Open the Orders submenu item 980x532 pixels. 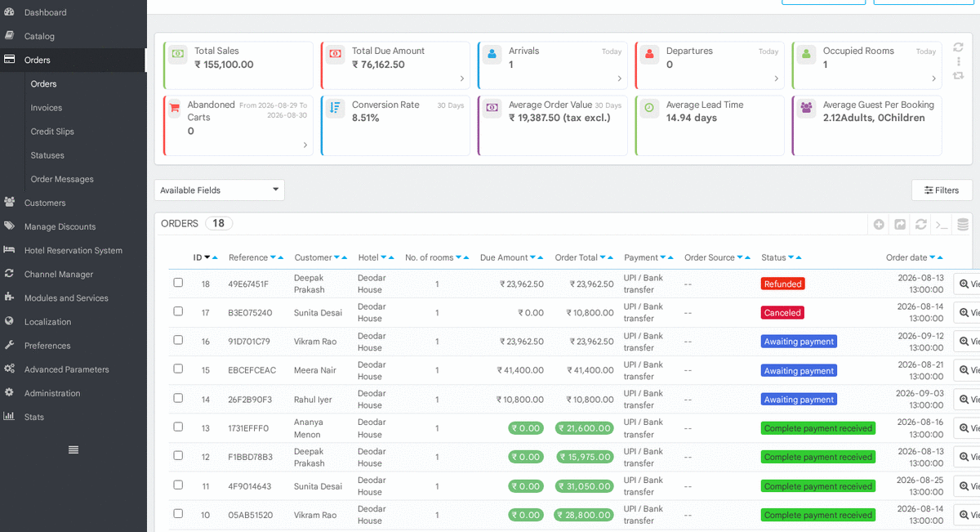pyautogui.click(x=43, y=83)
